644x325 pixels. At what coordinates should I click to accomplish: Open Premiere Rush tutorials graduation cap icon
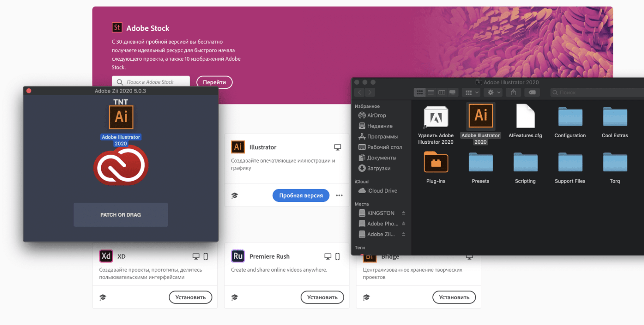pos(235,297)
